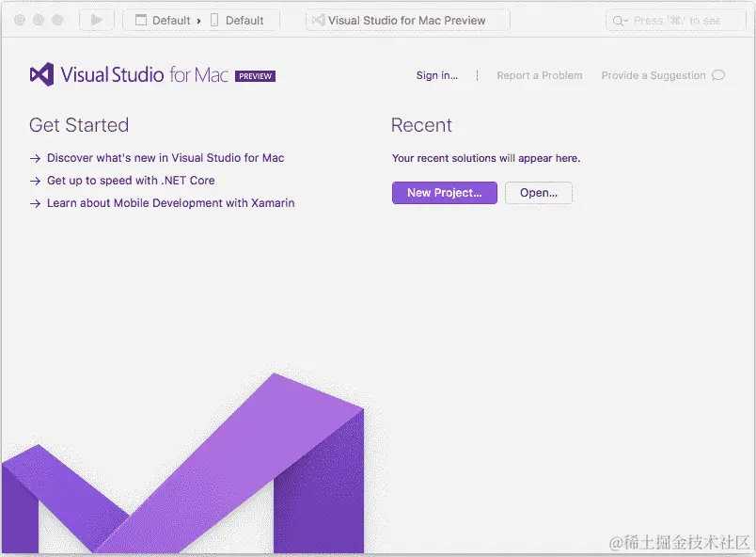Click the PREVIEW badge
The image size is (756, 557).
pyautogui.click(x=255, y=76)
